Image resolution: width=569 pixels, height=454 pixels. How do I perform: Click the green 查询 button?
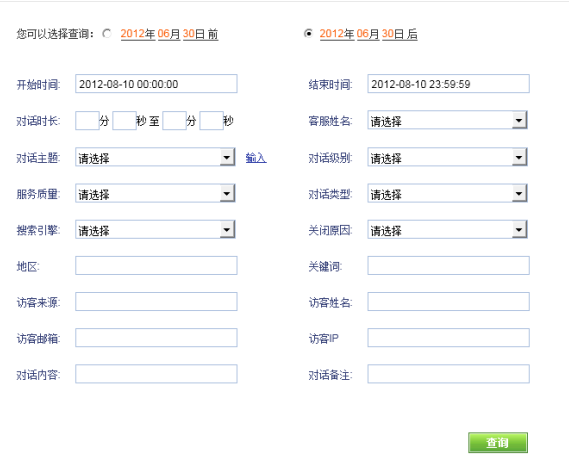498,442
